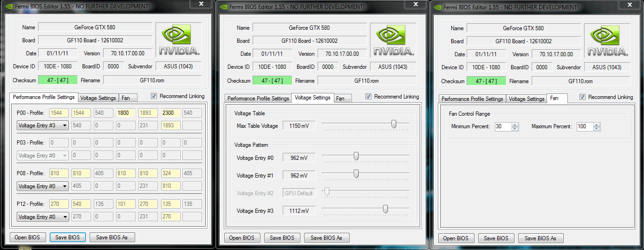Increase Minimum Percent with its up arrow
Viewport: 644px width, 250px height.
coord(514,125)
